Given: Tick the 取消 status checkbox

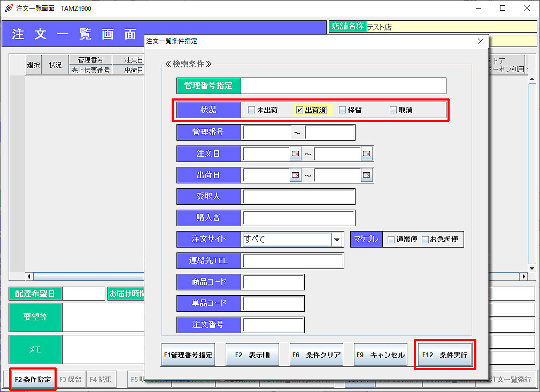Looking at the screenshot, I should [393, 110].
